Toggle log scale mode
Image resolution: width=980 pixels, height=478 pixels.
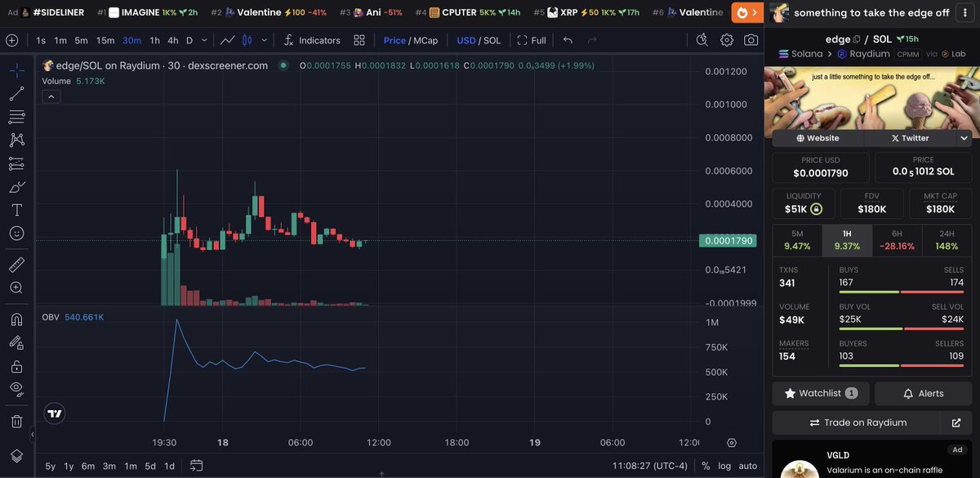(x=724, y=466)
